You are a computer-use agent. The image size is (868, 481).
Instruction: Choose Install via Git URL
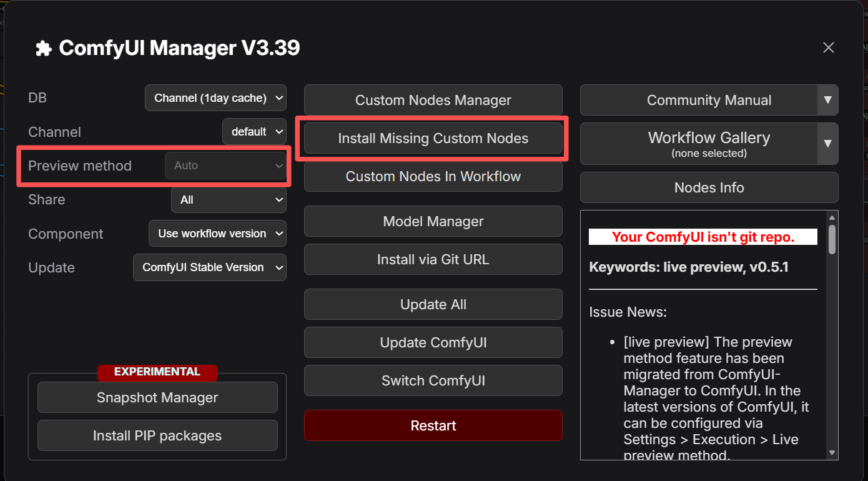point(433,259)
